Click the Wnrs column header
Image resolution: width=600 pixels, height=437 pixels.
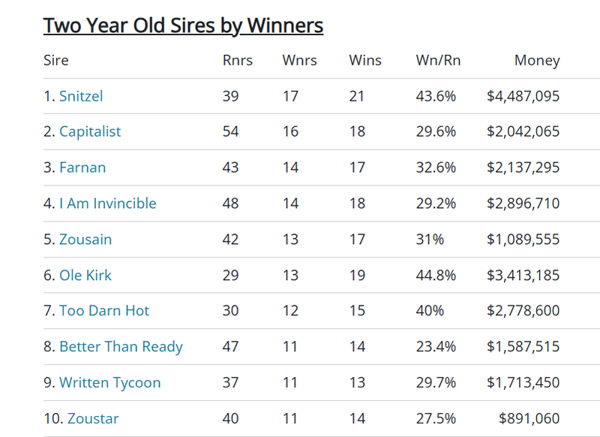point(299,60)
